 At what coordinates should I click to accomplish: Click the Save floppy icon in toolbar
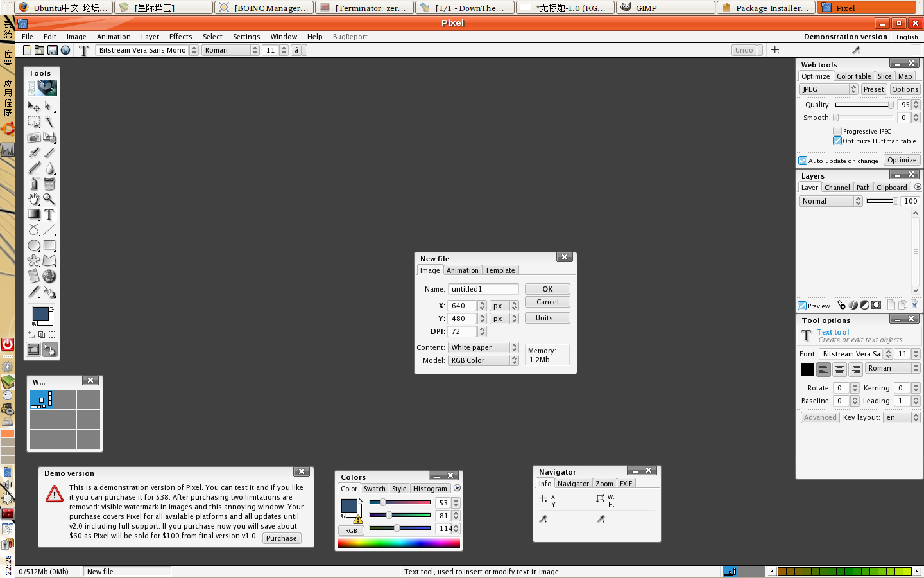53,50
